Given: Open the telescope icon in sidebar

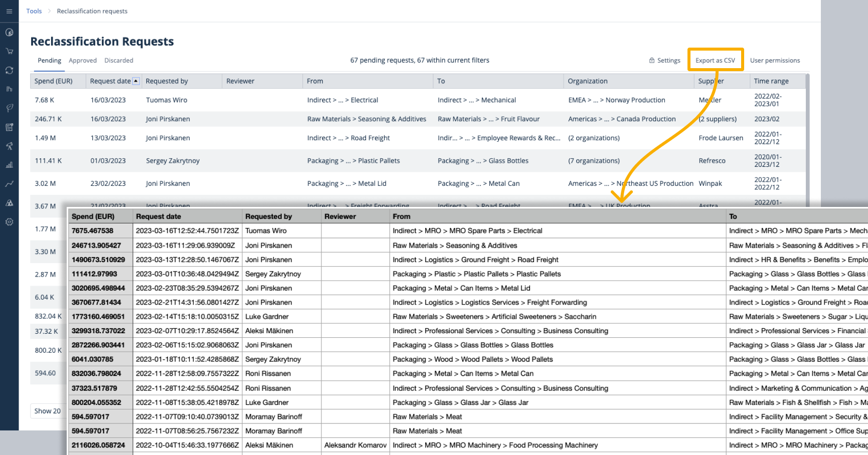Looking at the screenshot, I should coord(9,146).
